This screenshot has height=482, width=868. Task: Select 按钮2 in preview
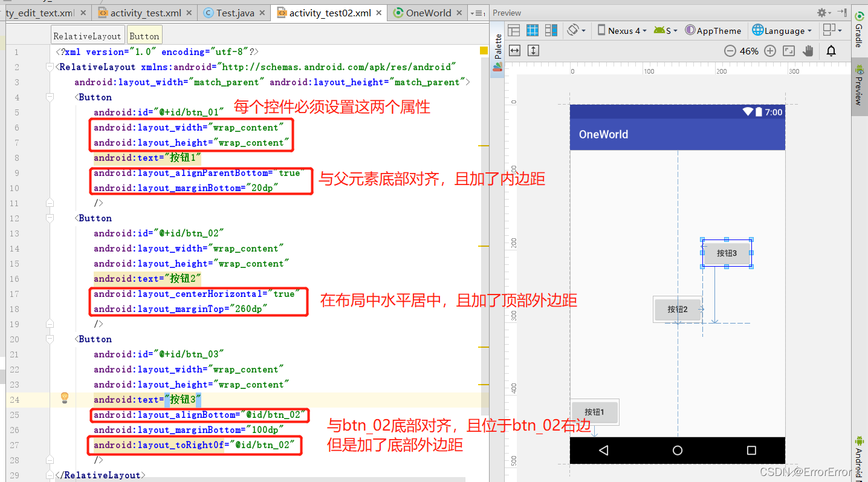(x=678, y=309)
